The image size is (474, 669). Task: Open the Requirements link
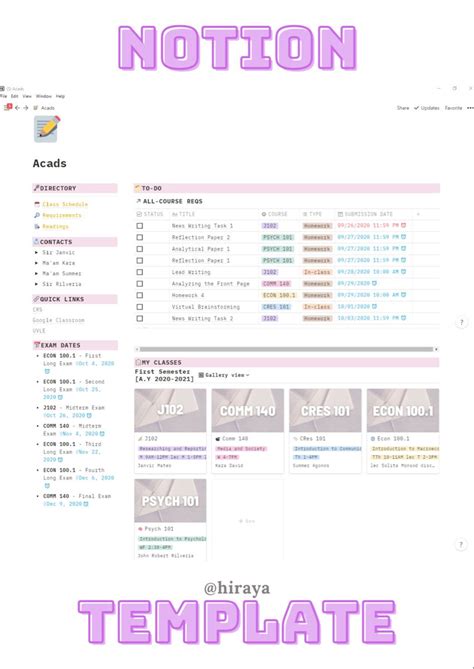pyautogui.click(x=62, y=215)
